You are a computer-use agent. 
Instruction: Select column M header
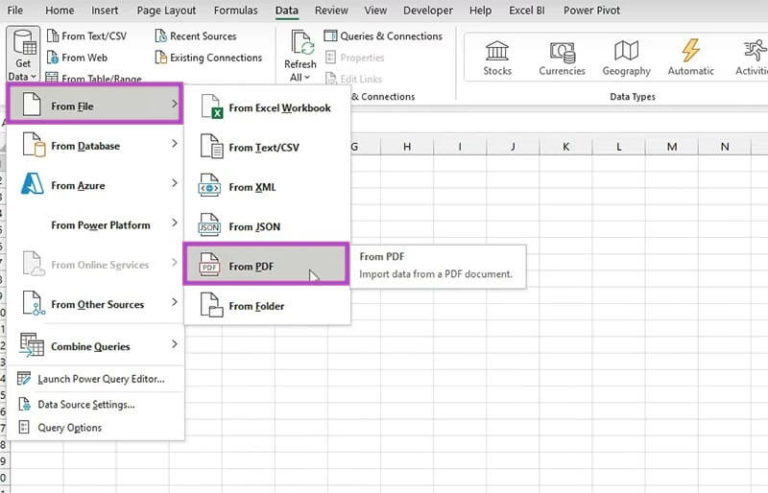[672, 146]
